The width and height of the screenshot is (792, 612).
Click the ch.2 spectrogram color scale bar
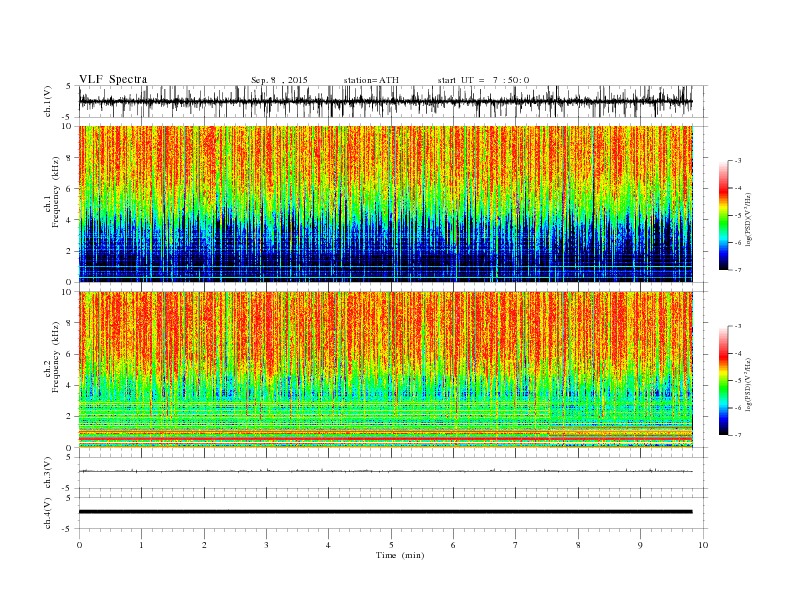click(x=723, y=381)
